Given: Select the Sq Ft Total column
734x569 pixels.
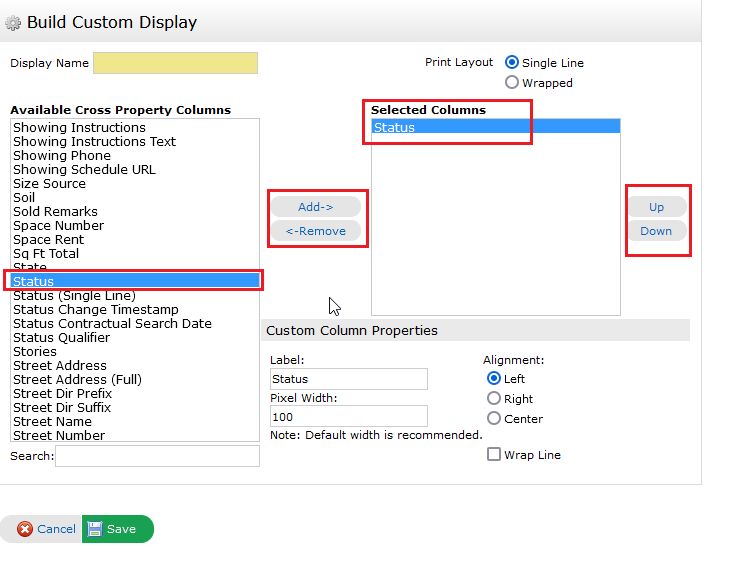Looking at the screenshot, I should (135, 254).
